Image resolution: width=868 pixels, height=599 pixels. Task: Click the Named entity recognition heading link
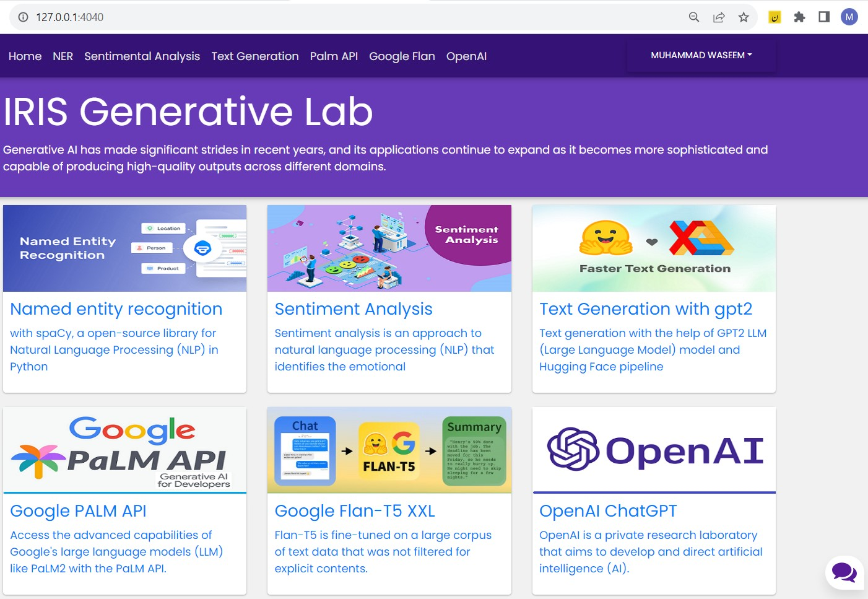point(116,308)
